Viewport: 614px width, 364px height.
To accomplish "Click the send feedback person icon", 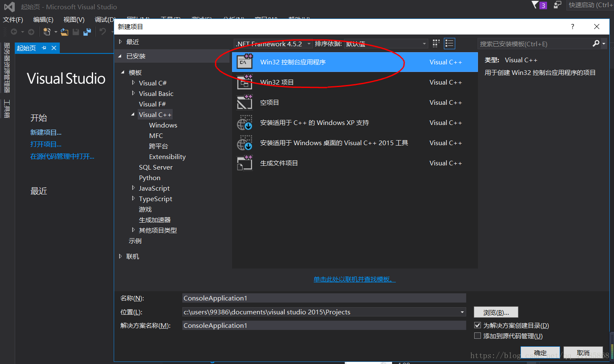I will (557, 5).
